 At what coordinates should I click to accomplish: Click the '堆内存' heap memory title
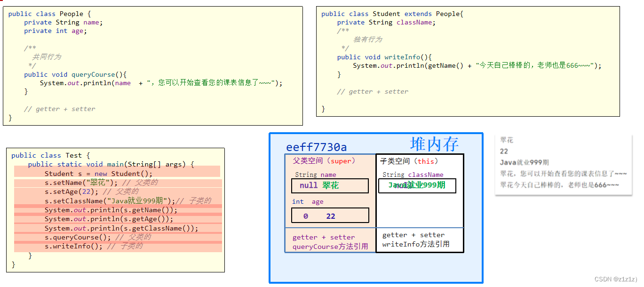click(434, 144)
